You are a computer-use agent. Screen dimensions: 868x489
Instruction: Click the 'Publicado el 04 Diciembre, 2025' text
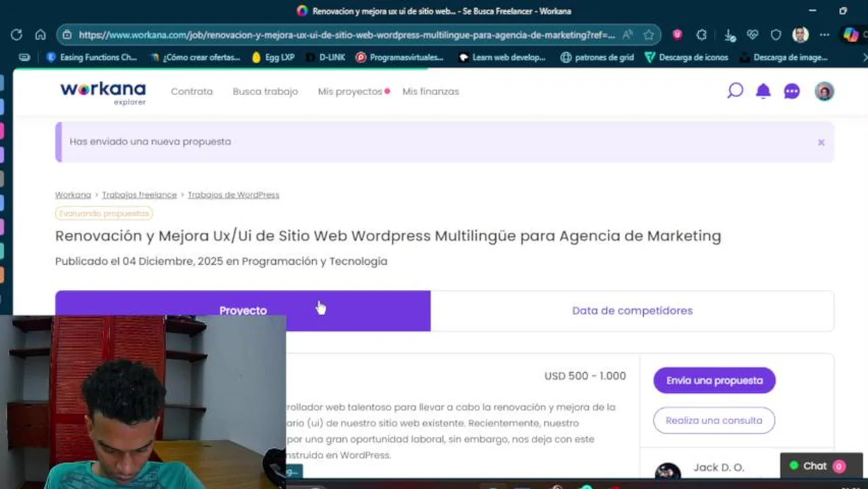221,261
